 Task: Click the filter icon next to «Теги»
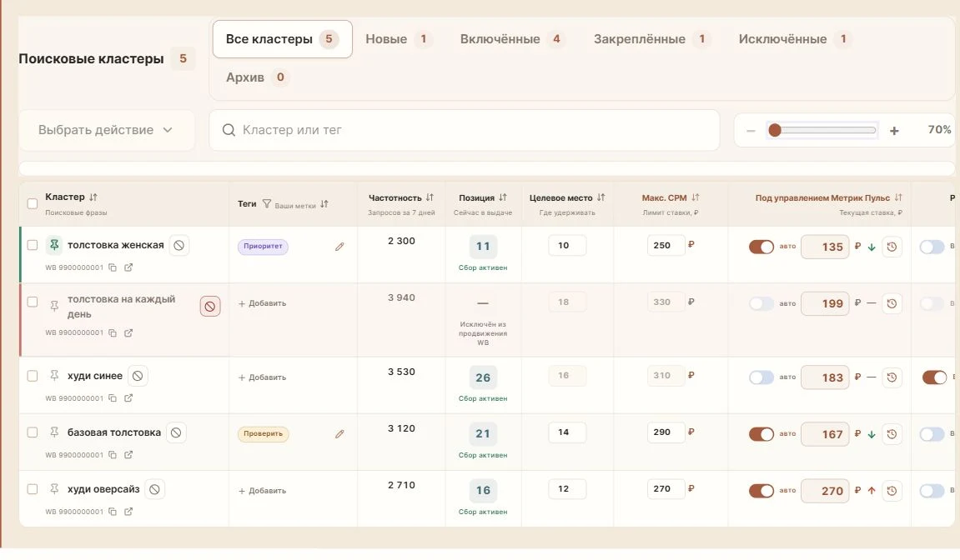(266, 204)
